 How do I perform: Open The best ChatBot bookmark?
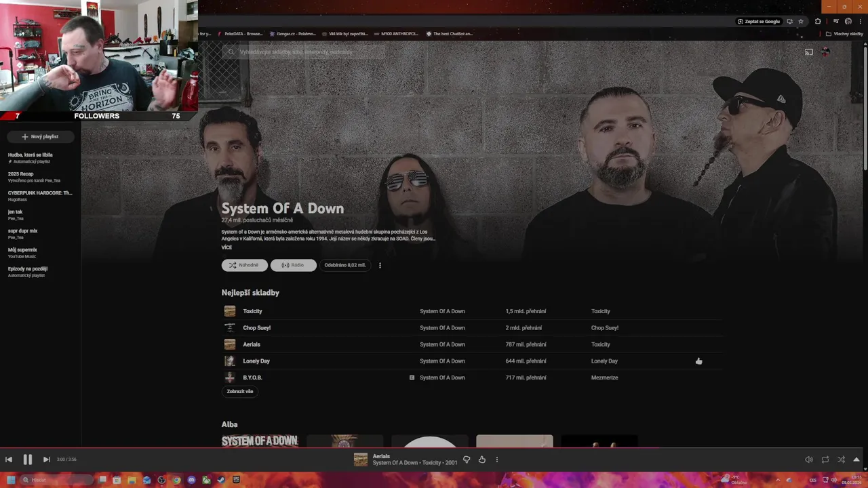[449, 33]
